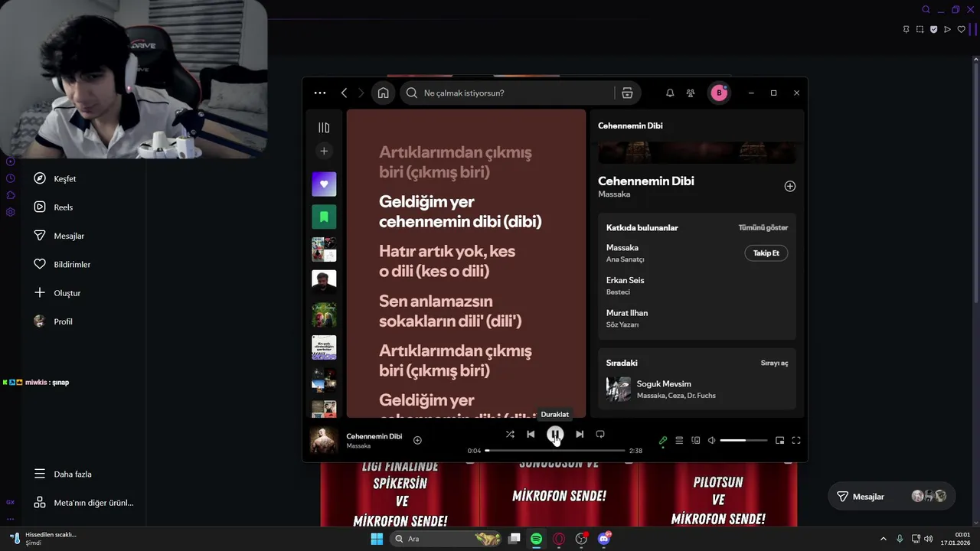
Task: Skip to next track in Spotify
Action: [580, 434]
